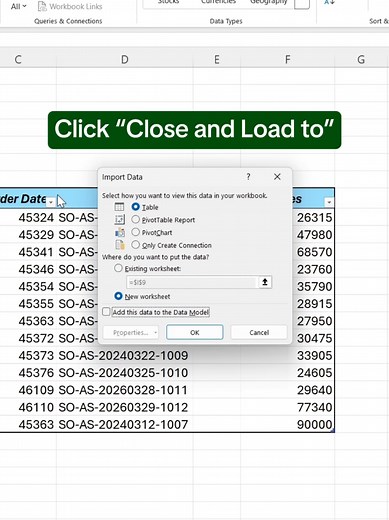Image resolution: width=389 pixels, height=520 pixels.
Task: Choose PivotTable Report radio option
Action: pos(135,219)
